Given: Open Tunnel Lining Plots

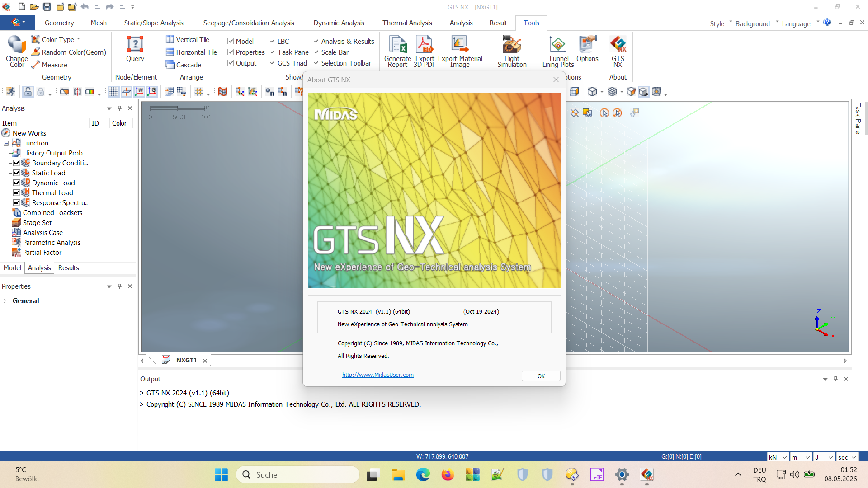Looking at the screenshot, I should pyautogui.click(x=558, y=51).
